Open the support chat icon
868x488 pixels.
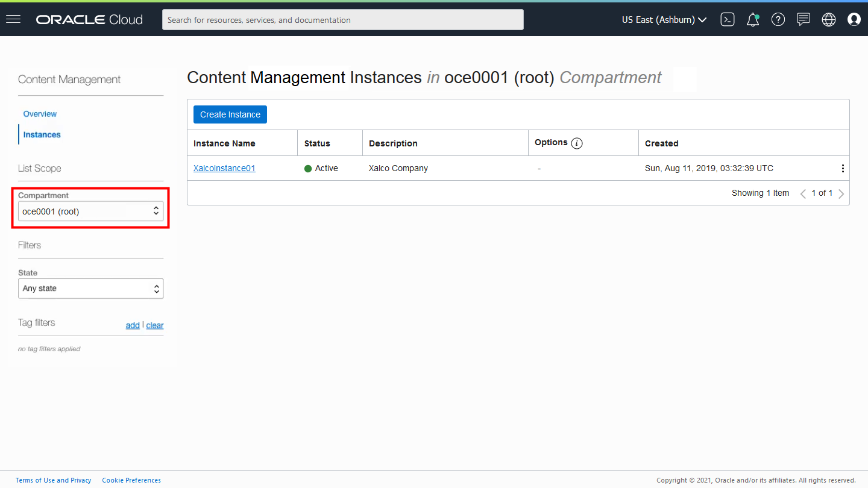click(804, 20)
